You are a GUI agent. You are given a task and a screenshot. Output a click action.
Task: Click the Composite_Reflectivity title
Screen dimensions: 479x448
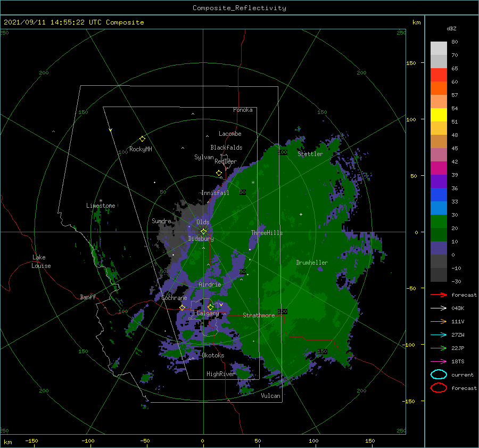[x=239, y=8]
